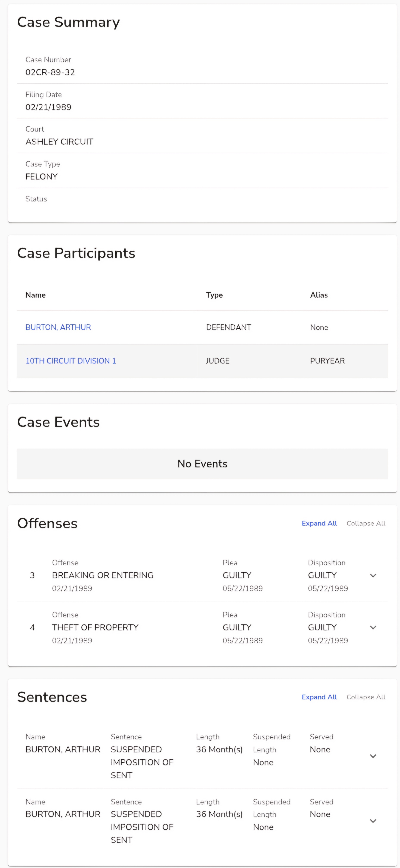This screenshot has width=400, height=868.
Task: Select the BREAKING OR ENTERING offense name
Action: coord(103,575)
